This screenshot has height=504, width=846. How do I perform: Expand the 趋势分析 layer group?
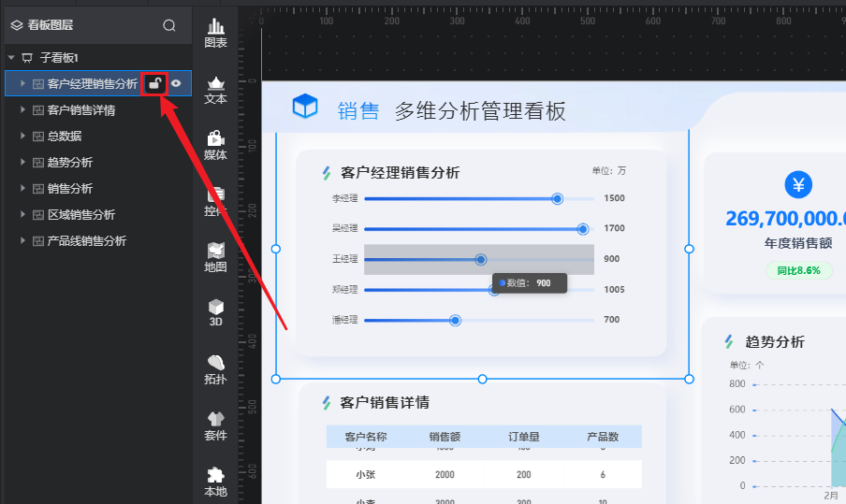[x=22, y=162]
